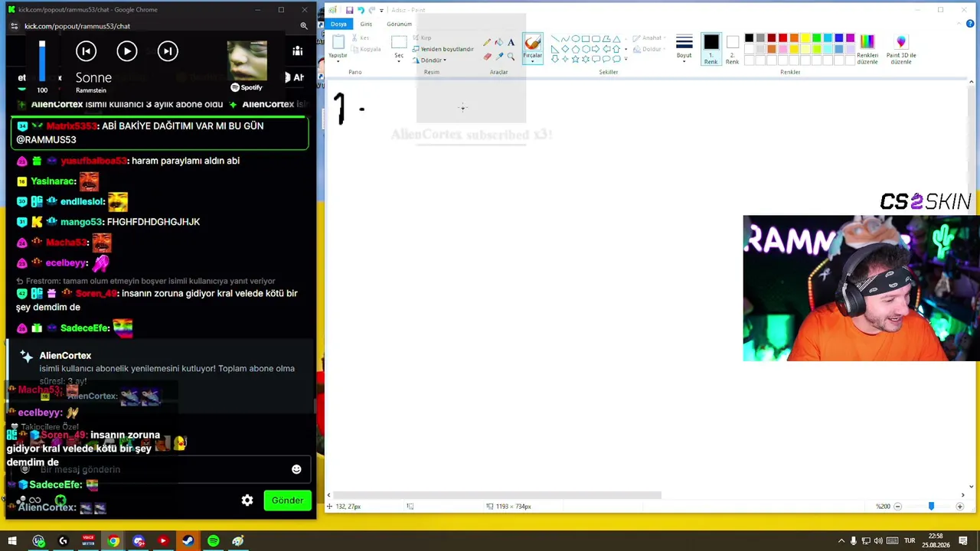Open chat users list icon
980x551 pixels.
pyautogui.click(x=297, y=51)
